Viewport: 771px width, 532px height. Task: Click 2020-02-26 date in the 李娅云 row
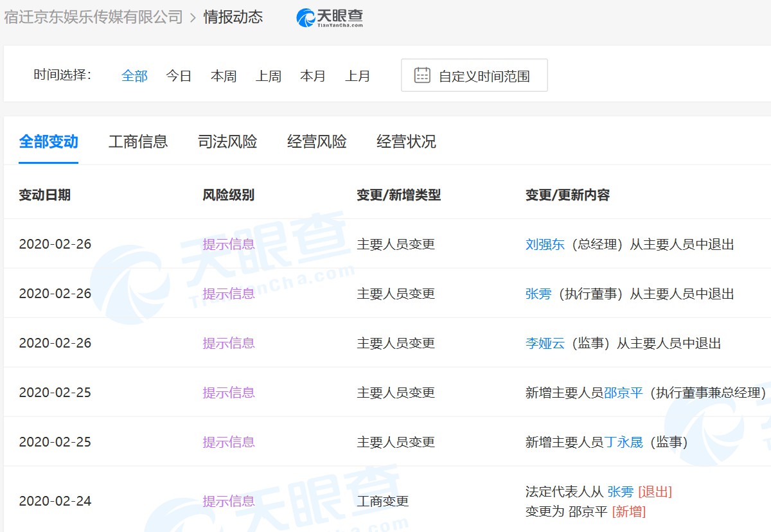(55, 343)
